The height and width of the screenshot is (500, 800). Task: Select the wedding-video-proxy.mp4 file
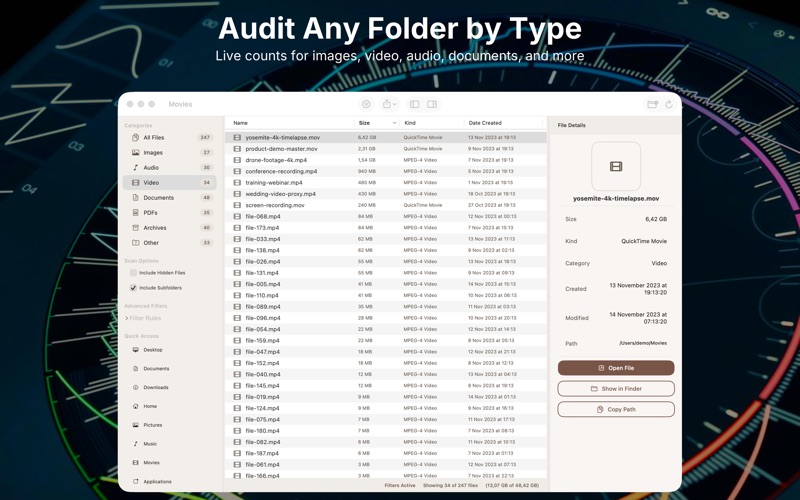(x=386, y=194)
